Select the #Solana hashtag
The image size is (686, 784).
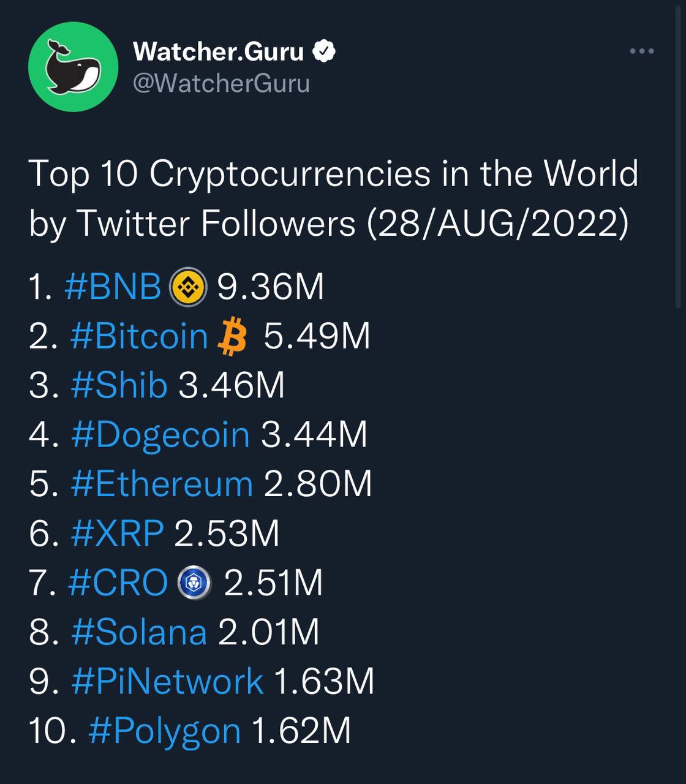pos(139,632)
